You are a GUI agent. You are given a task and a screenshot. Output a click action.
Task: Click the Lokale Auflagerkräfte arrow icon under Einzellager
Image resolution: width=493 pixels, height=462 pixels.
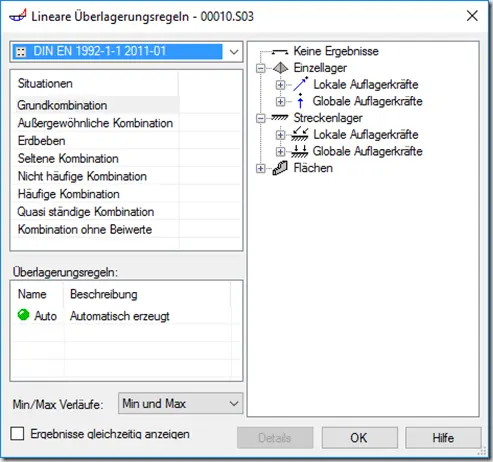(300, 84)
